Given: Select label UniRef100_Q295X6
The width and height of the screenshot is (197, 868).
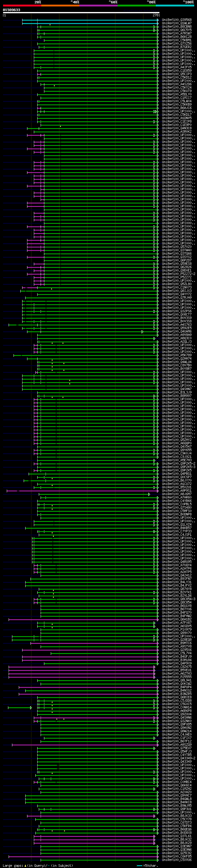Looking at the screenshot, I should [177, 650].
